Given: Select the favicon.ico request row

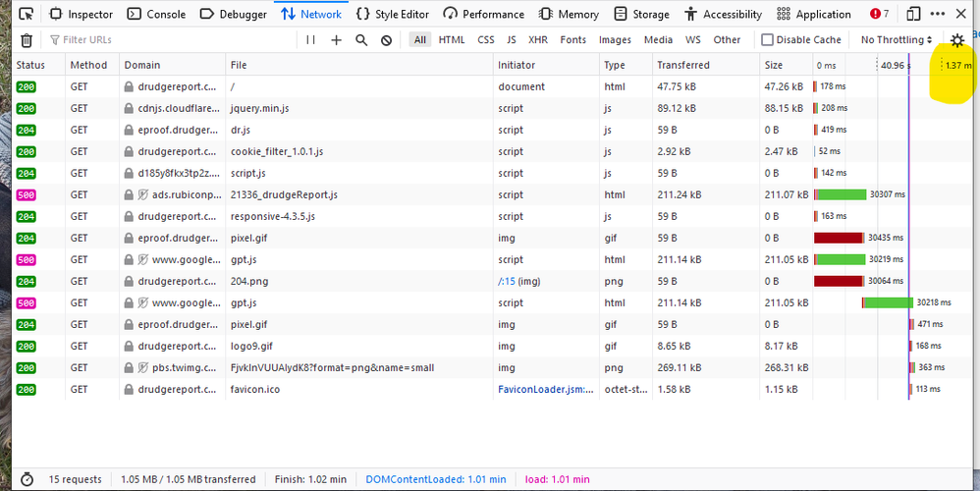Looking at the screenshot, I should click(x=492, y=389).
